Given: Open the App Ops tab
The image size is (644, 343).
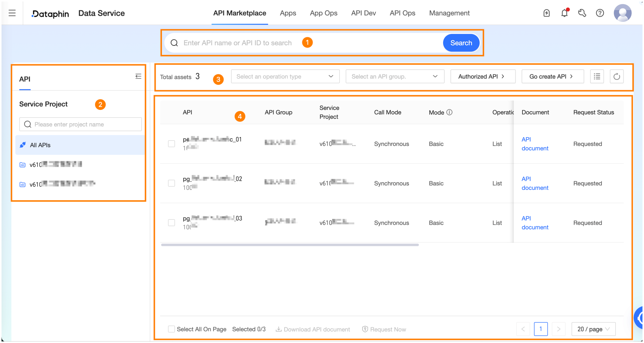Looking at the screenshot, I should click(324, 13).
